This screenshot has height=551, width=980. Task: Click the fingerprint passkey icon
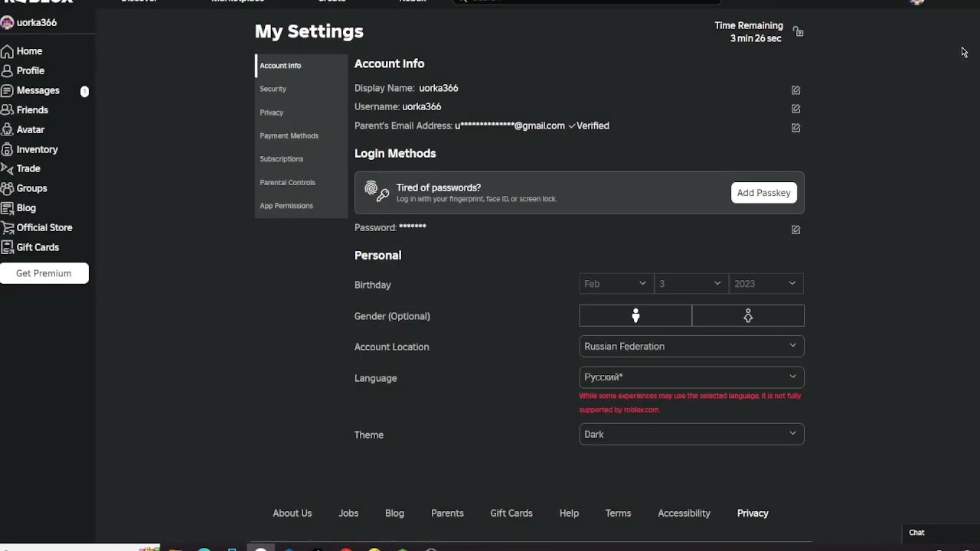(x=377, y=191)
